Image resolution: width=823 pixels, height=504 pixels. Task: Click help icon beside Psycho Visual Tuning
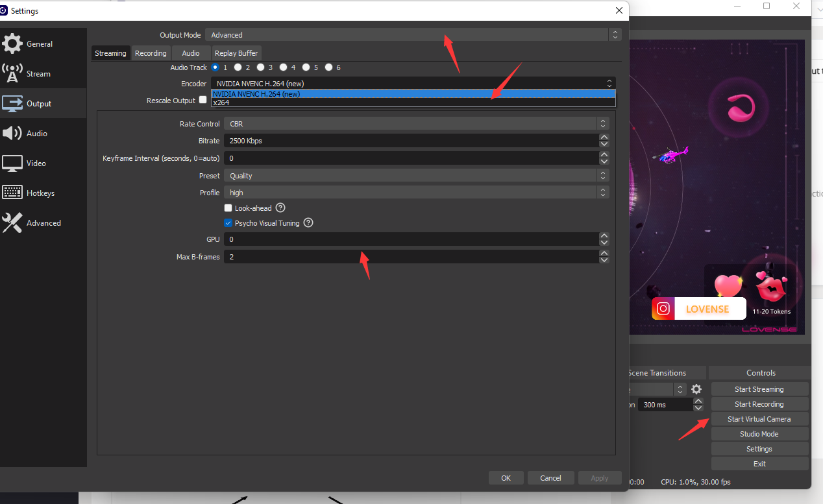pos(308,223)
